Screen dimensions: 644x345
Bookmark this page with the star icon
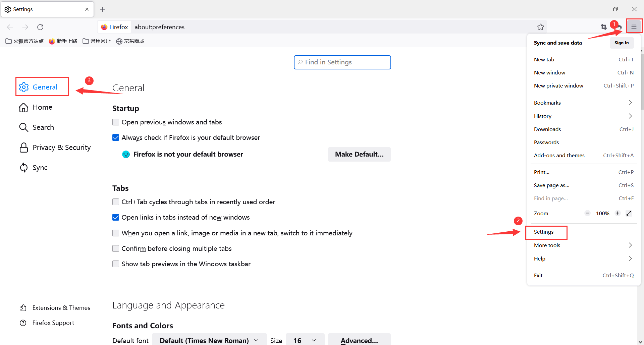540,27
